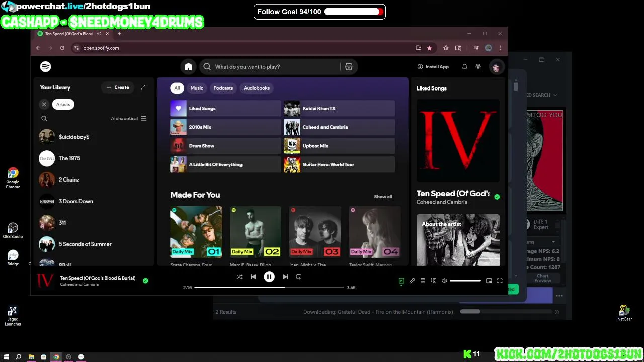Image resolution: width=644 pixels, height=362 pixels.
Task: Select the Music filter chip
Action: pos(197,88)
